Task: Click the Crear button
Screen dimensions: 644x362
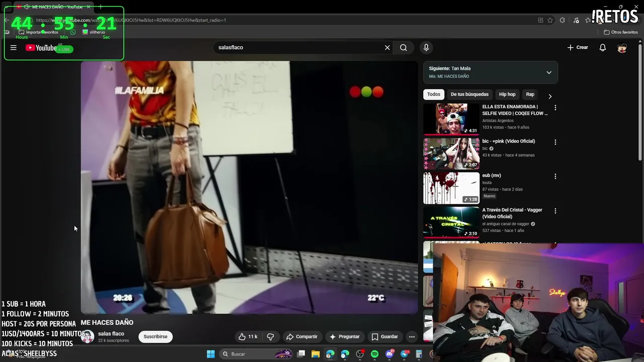Action: (578, 47)
